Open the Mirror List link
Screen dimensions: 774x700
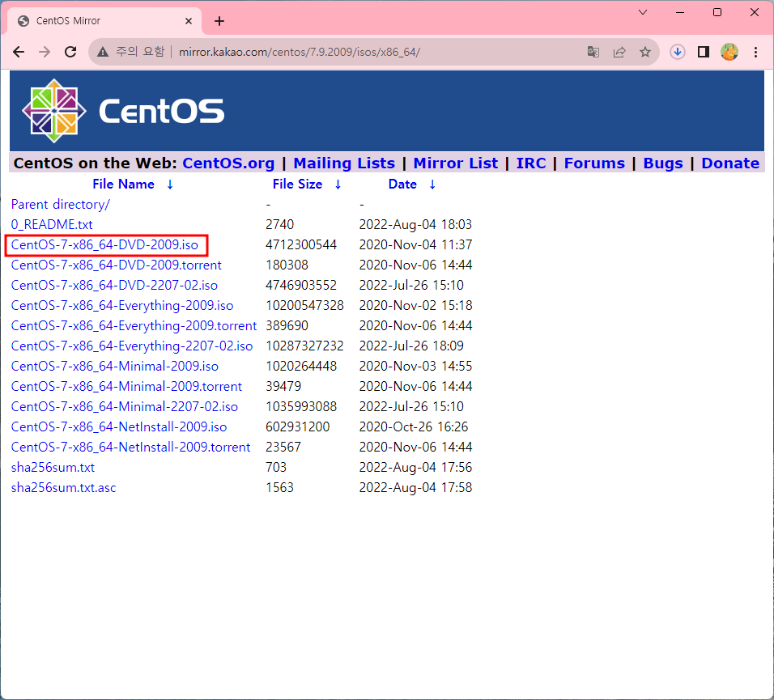455,163
